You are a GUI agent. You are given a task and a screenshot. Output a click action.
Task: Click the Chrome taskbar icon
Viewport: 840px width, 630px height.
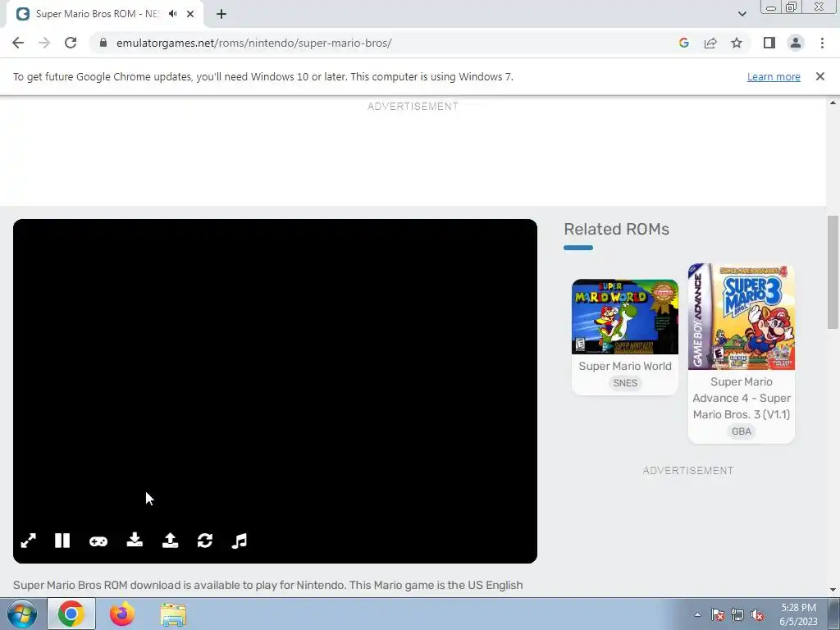click(71, 614)
